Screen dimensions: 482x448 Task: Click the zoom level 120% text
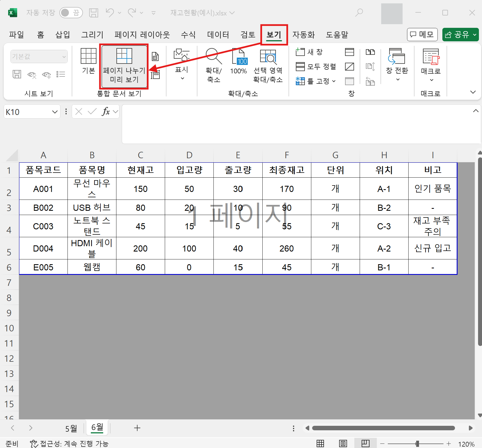(466, 444)
